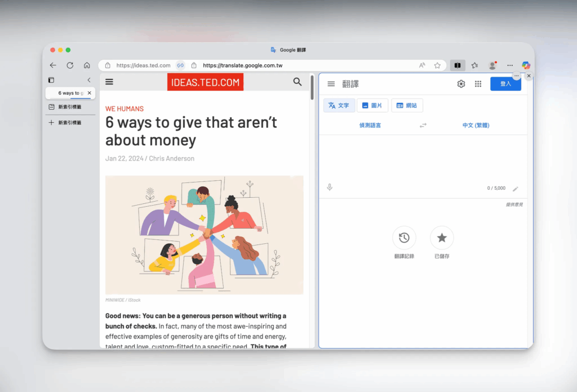Start voice input with the microphone
Viewport: 577px width, 392px height.
pyautogui.click(x=330, y=188)
